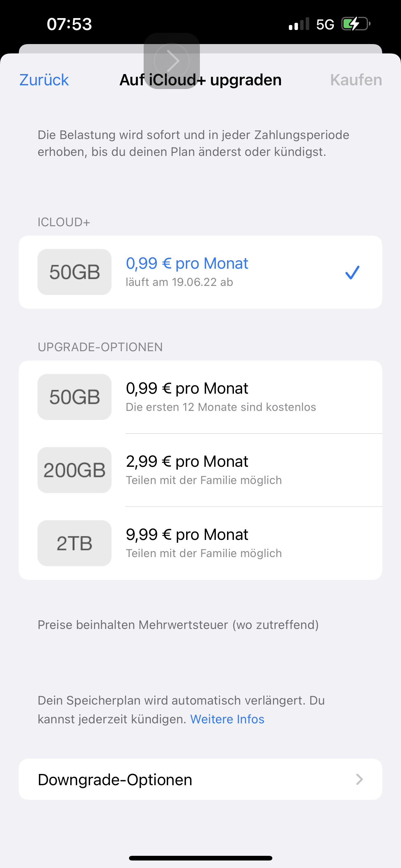Image resolution: width=401 pixels, height=868 pixels.
Task: Tap the 50GB badge in upgrade options
Action: pyautogui.click(x=74, y=397)
